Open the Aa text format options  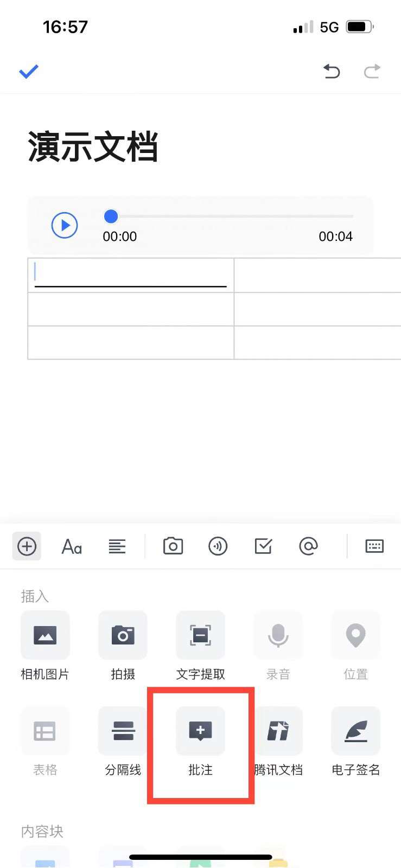click(x=72, y=546)
